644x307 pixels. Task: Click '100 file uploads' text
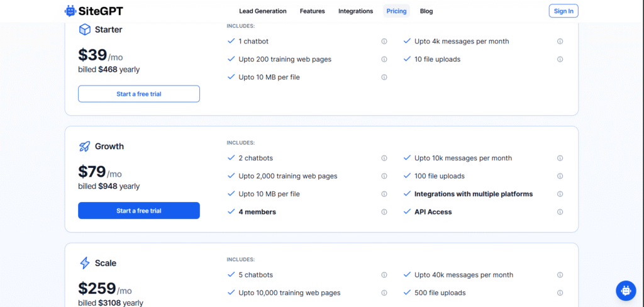pos(440,176)
